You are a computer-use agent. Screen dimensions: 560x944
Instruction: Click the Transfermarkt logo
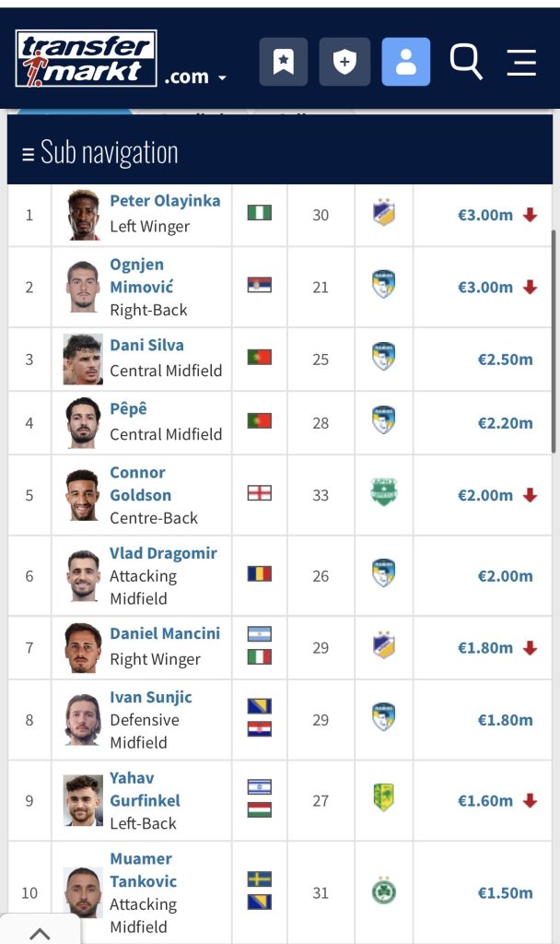[x=86, y=58]
